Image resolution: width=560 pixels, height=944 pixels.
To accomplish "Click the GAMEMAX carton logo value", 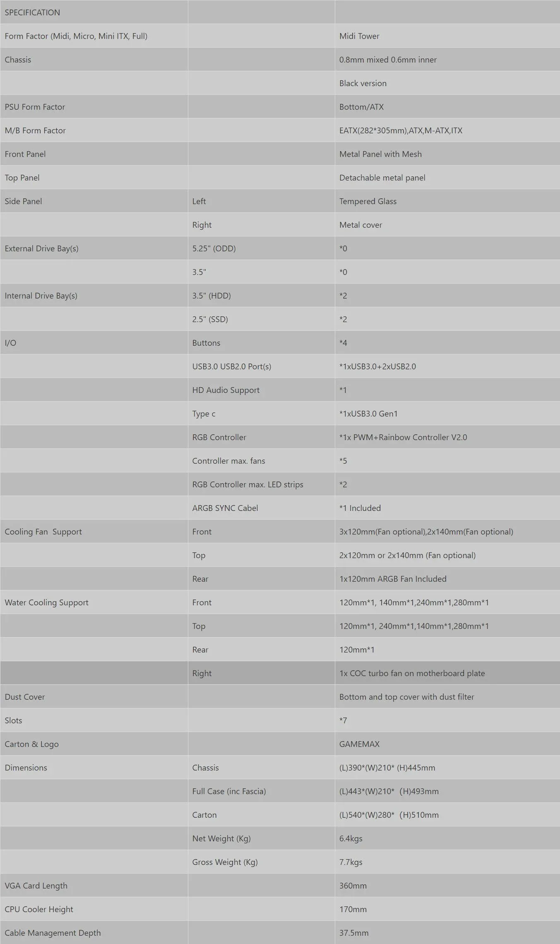I will coord(359,744).
